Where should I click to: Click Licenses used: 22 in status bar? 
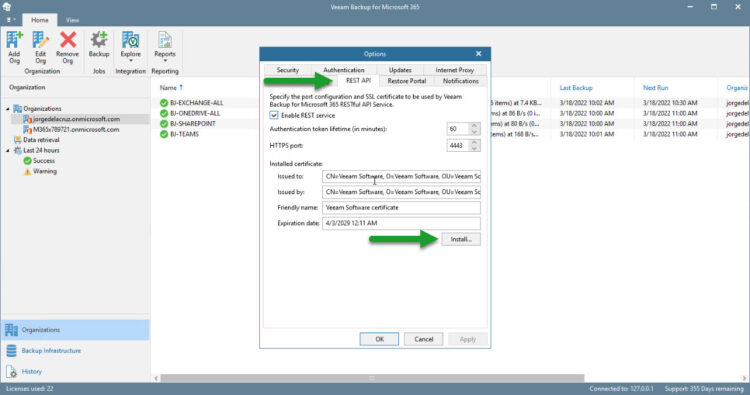click(30, 389)
